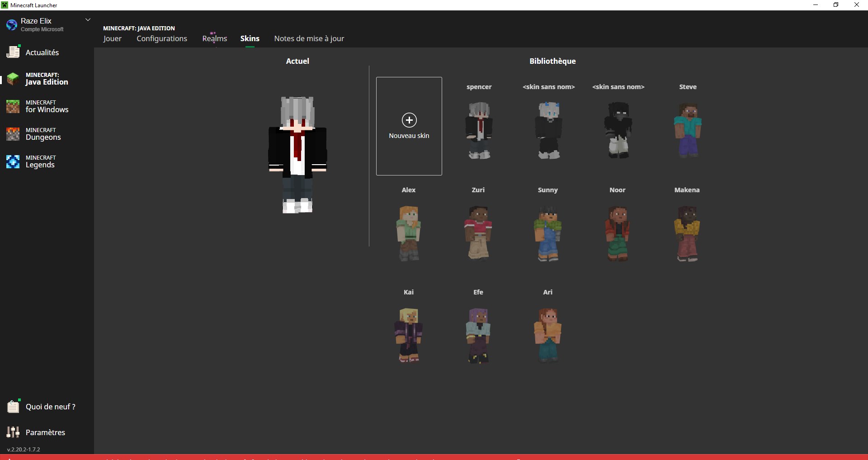868x460 pixels.
Task: Choose the Alex skin
Action: 409,233
